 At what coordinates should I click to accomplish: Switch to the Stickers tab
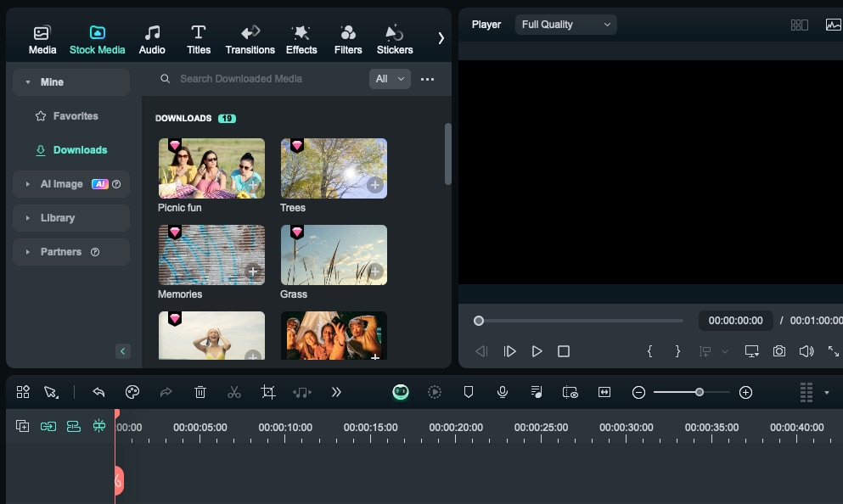[x=395, y=40]
